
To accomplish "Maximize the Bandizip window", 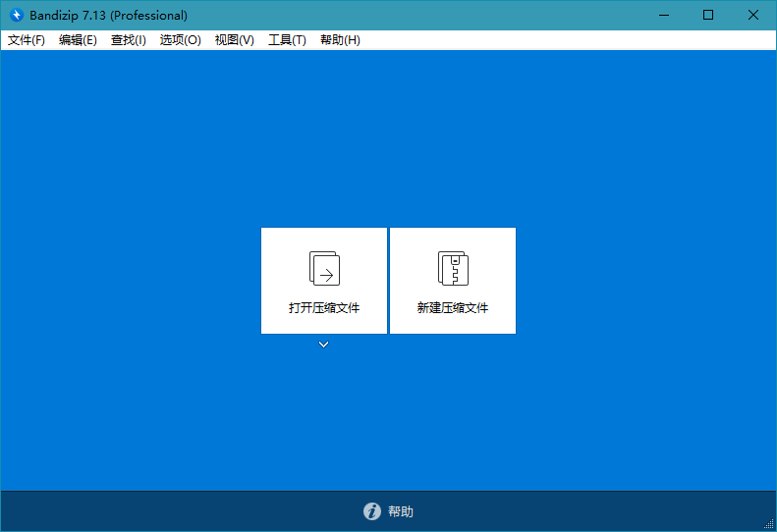I will (708, 15).
